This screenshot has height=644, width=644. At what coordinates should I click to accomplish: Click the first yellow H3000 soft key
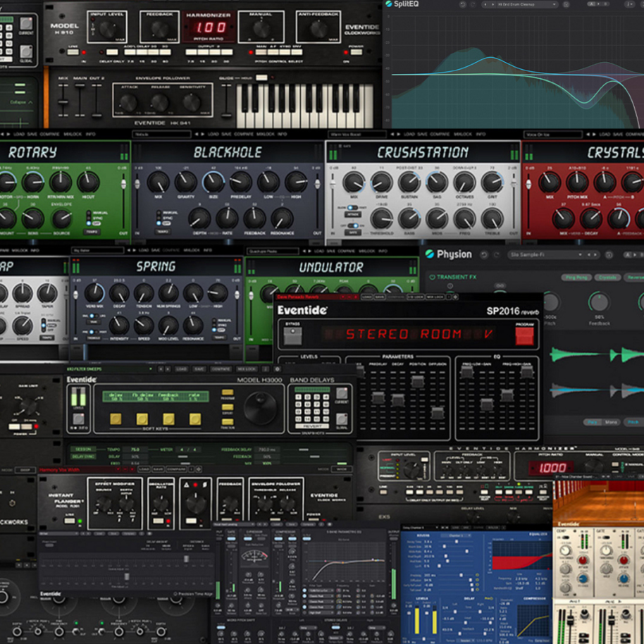[116, 419]
